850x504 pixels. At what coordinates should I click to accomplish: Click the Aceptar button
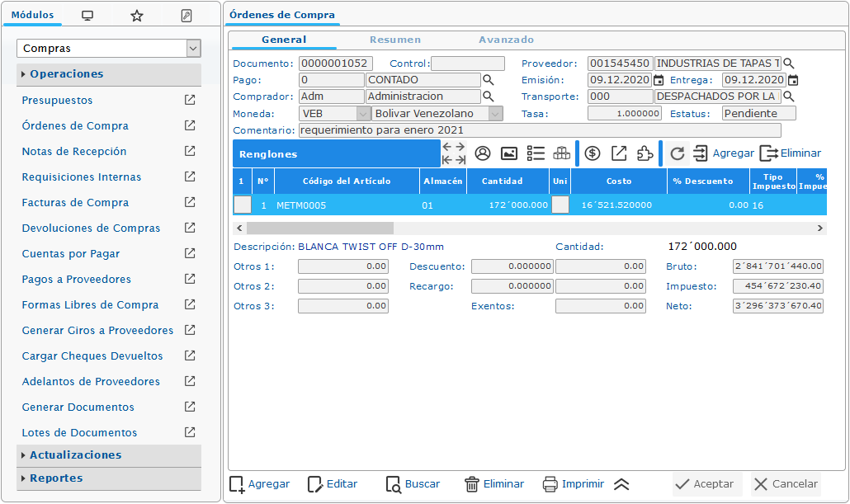(x=707, y=484)
